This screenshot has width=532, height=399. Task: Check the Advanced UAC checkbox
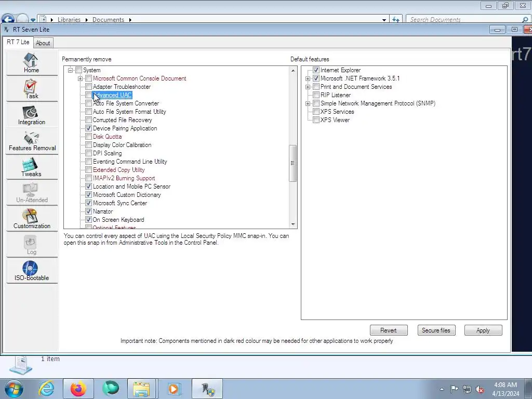pos(88,95)
